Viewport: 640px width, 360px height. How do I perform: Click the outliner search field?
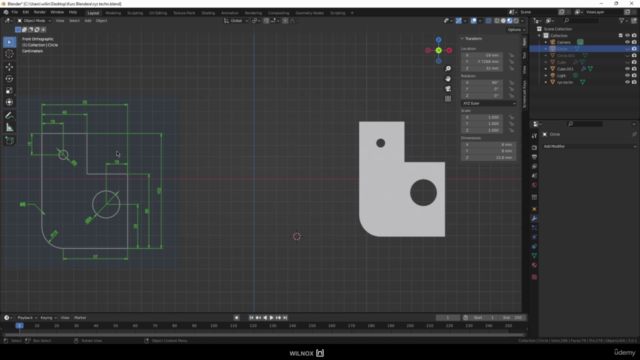(581, 21)
